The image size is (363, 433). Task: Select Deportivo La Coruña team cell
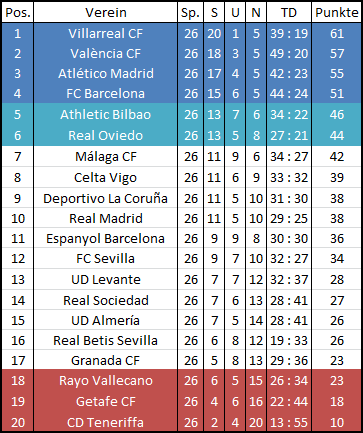[x=105, y=198]
